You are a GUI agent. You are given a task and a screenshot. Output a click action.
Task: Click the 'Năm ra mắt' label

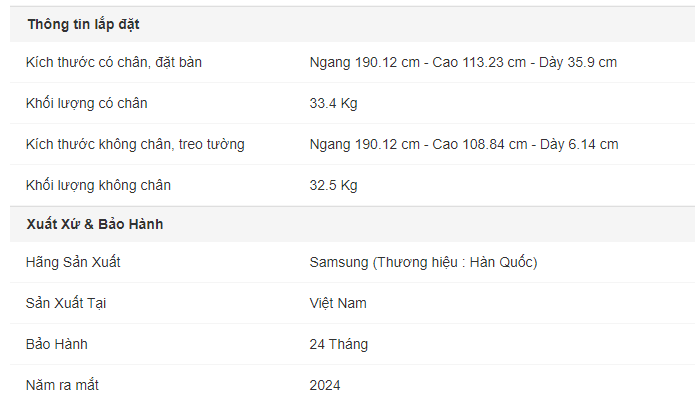(x=62, y=385)
